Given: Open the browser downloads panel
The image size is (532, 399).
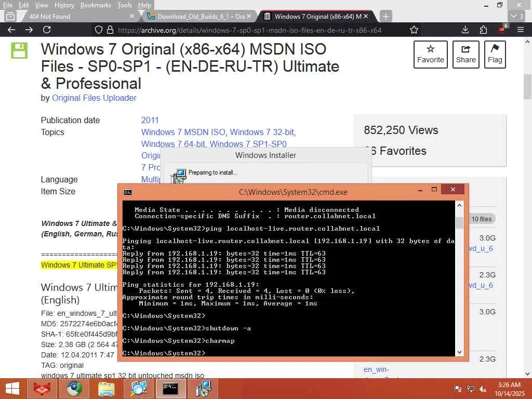Looking at the screenshot, I should (x=465, y=30).
